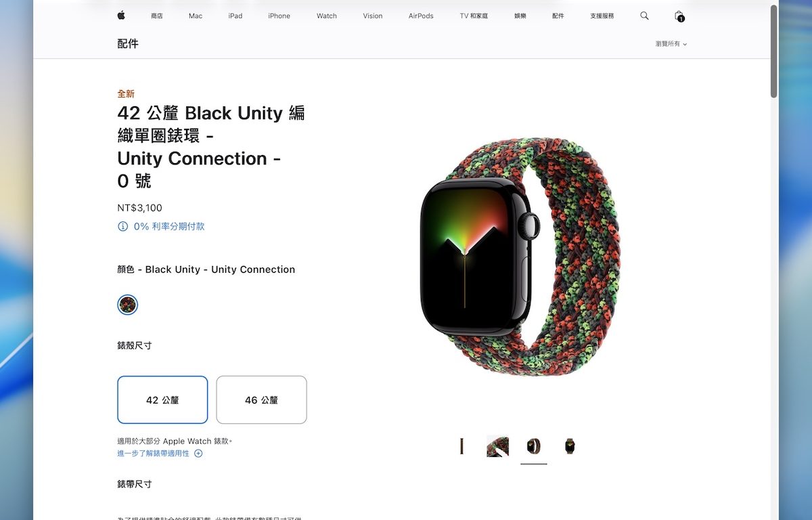812x520 pixels.
Task: Select the 42 公釐 case size option
Action: tap(162, 400)
